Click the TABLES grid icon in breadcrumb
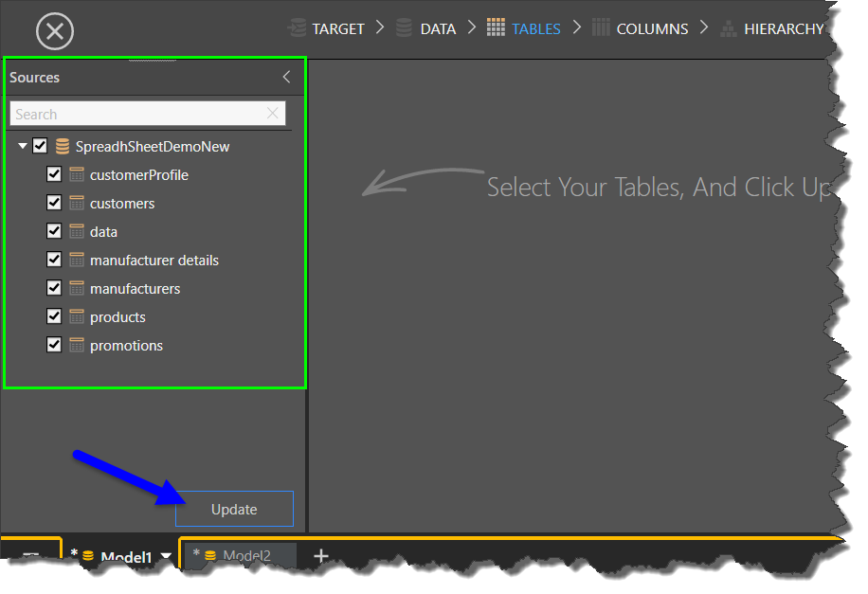Viewport: 868px width, 594px height. 496,28
